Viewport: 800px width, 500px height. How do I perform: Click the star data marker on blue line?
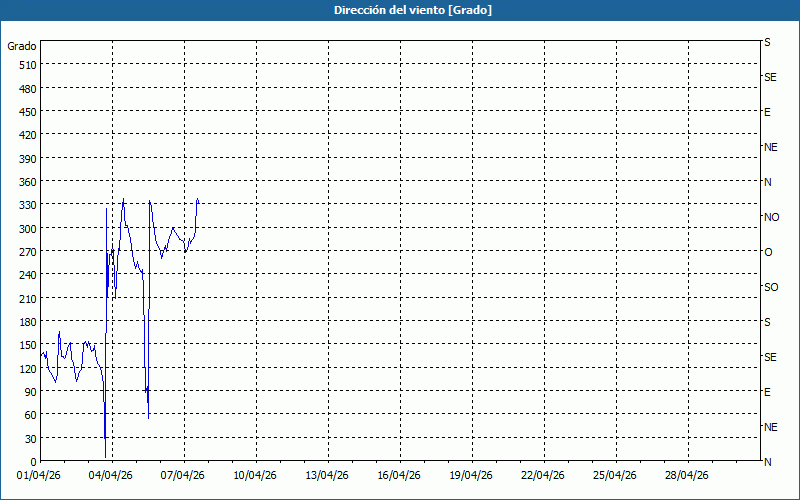point(147,390)
